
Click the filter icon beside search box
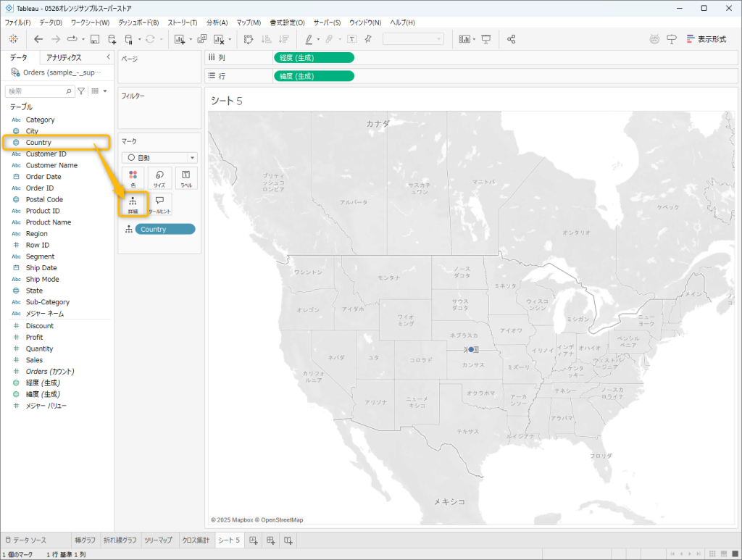pos(82,91)
